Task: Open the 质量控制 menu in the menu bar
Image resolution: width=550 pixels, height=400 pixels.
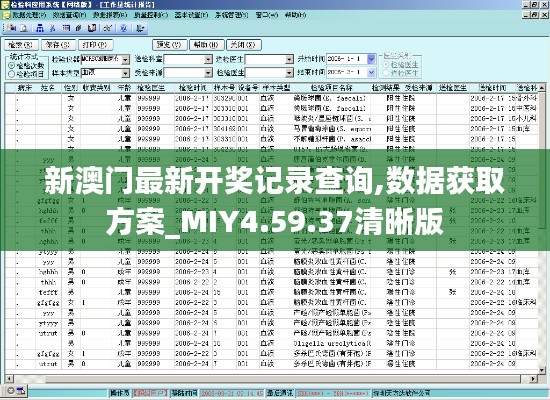Action: [x=151, y=15]
